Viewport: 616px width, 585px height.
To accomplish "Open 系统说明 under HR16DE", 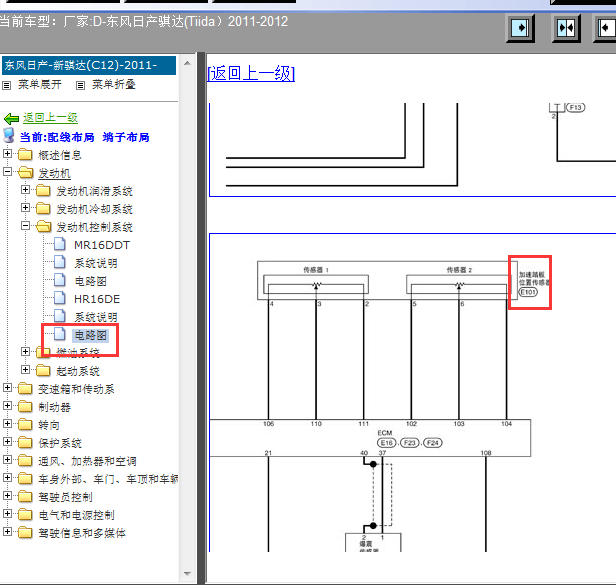I will tap(96, 317).
